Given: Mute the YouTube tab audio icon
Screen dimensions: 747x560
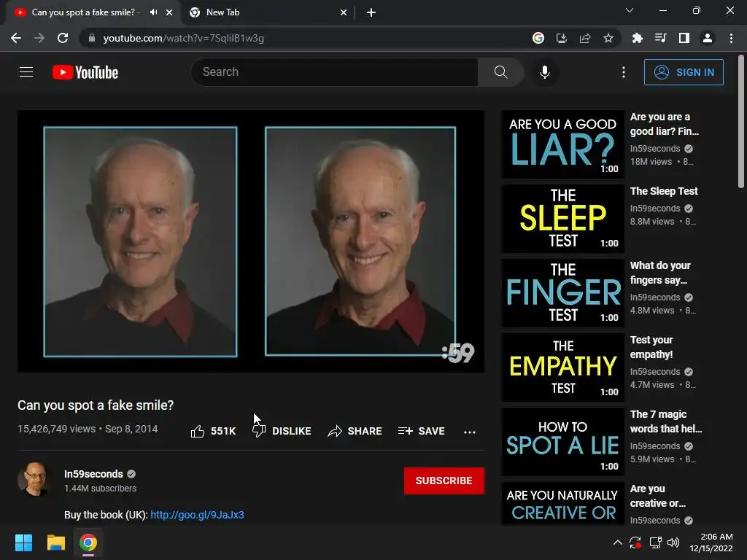Looking at the screenshot, I should 153,12.
